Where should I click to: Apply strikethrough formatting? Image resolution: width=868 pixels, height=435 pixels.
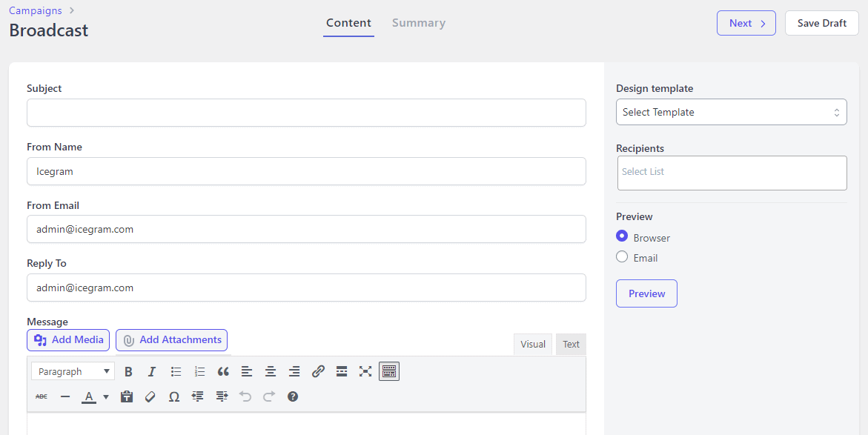tap(42, 396)
